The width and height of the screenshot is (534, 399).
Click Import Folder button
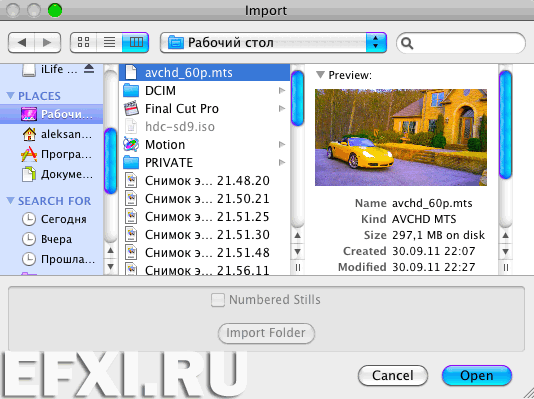tap(266, 333)
